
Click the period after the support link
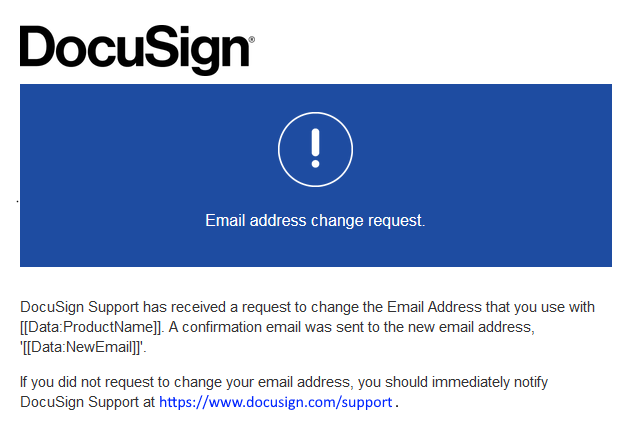pos(397,404)
